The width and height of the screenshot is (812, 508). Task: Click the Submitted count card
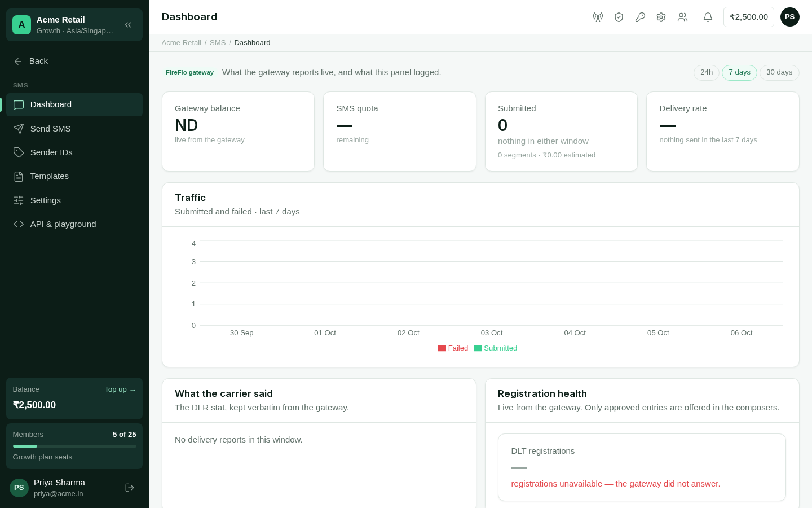point(561,132)
